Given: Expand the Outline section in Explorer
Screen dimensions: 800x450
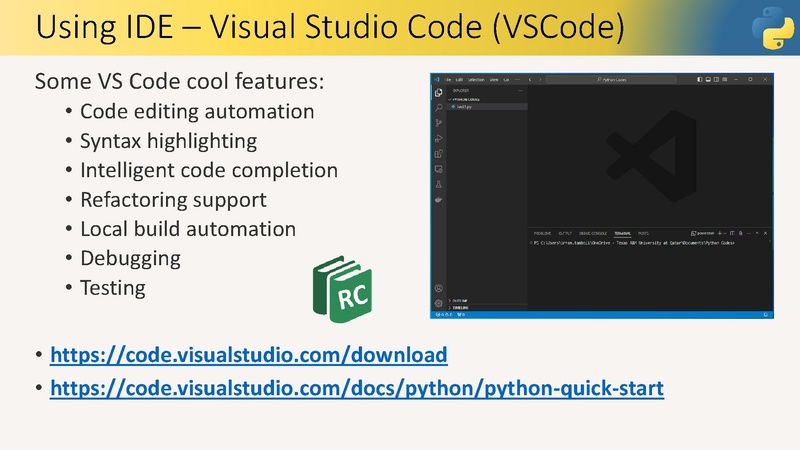Looking at the screenshot, I should (462, 299).
